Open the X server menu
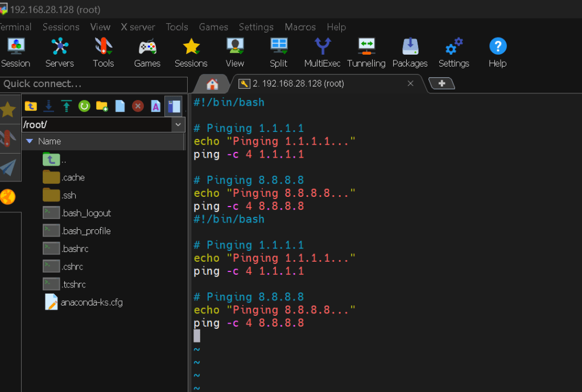The image size is (582, 392). coord(138,27)
